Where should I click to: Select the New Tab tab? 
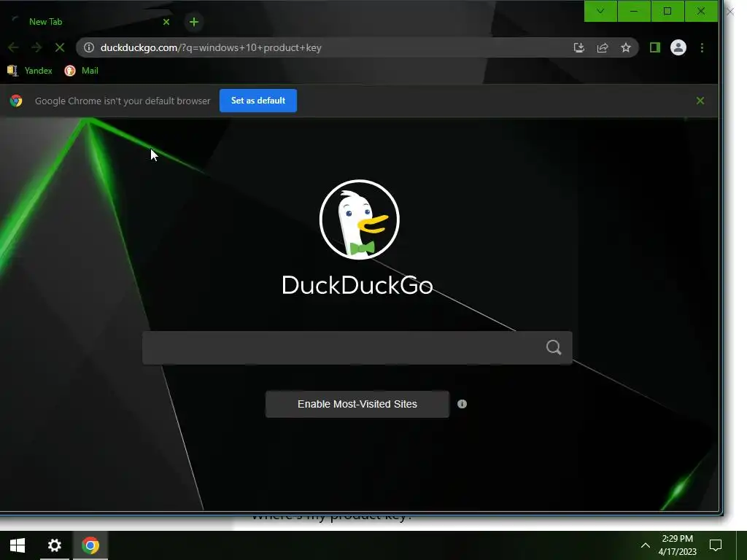coord(90,22)
